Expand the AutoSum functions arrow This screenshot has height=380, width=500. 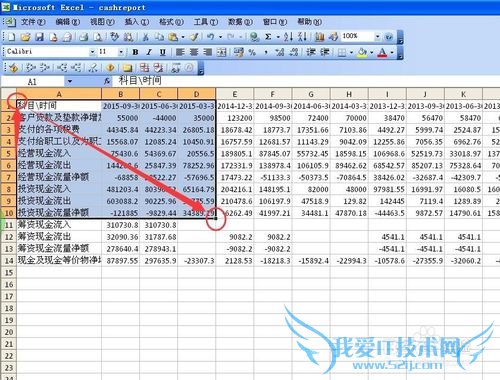click(x=278, y=37)
